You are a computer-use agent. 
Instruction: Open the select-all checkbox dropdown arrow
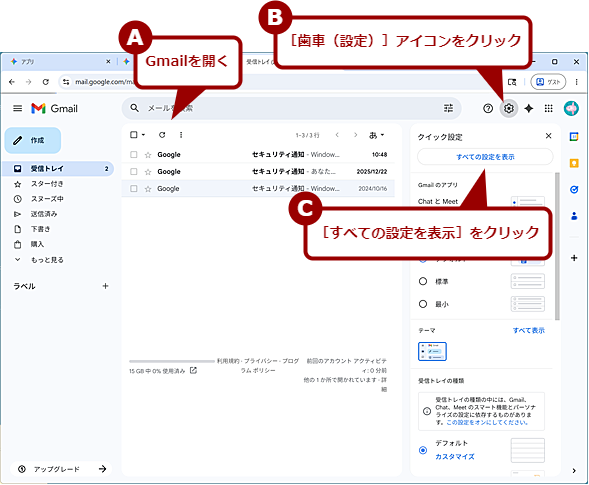click(143, 134)
